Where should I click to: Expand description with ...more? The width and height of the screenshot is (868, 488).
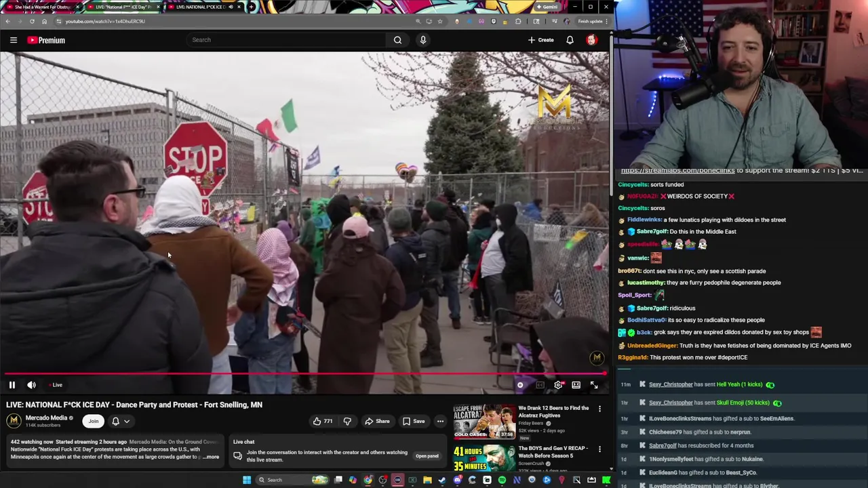click(x=210, y=457)
